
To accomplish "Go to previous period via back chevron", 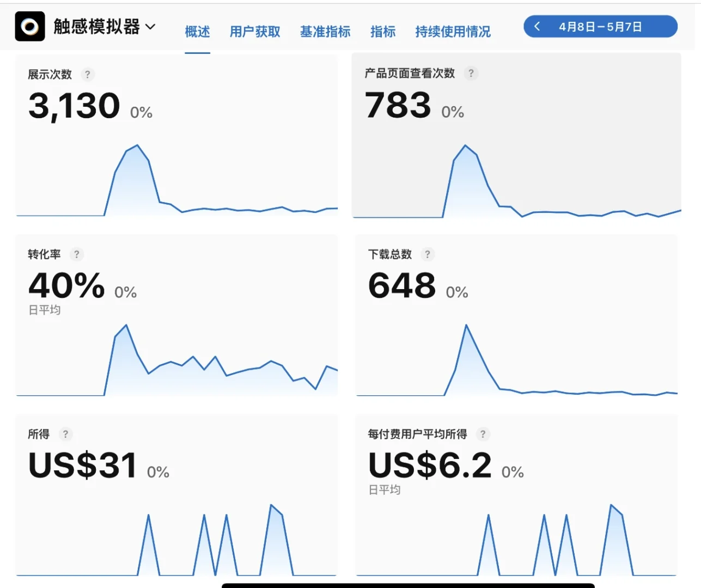I will click(537, 26).
